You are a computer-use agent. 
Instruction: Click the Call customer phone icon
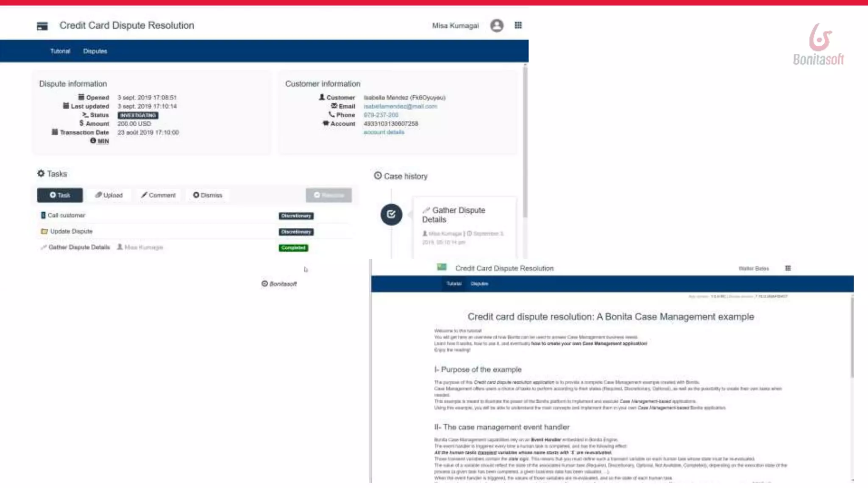point(43,215)
